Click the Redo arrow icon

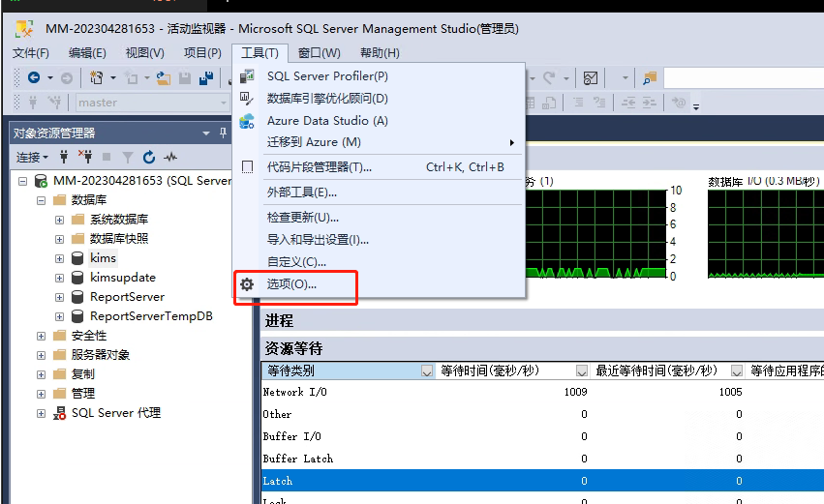point(549,78)
